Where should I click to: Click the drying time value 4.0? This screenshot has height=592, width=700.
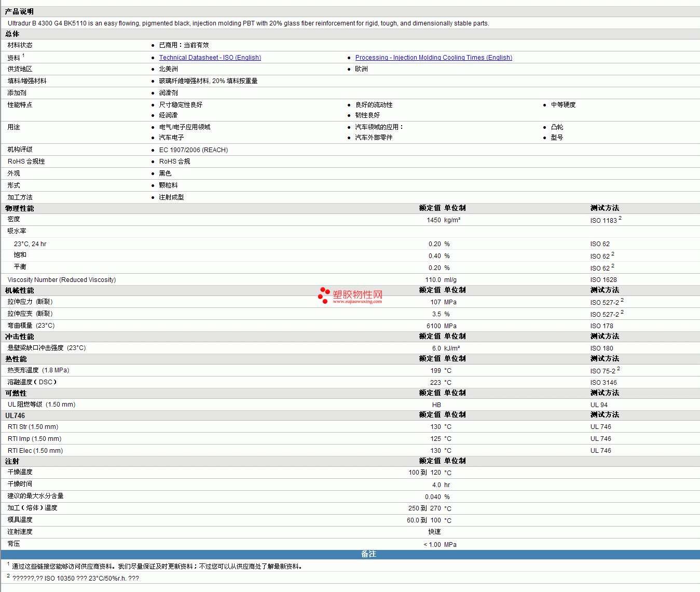tap(436, 485)
